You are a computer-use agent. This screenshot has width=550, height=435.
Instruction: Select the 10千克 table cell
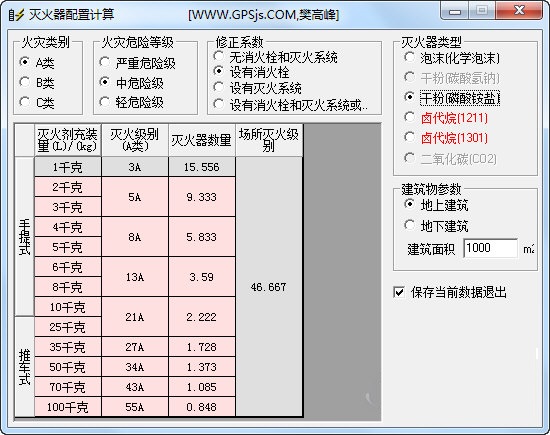coord(68,307)
